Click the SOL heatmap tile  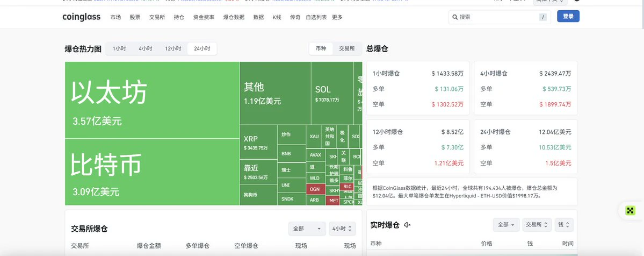(332, 93)
